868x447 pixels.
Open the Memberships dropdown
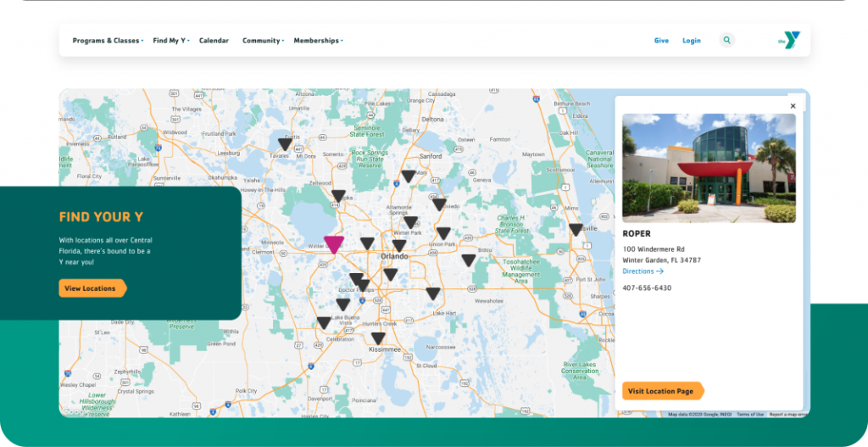pos(318,41)
